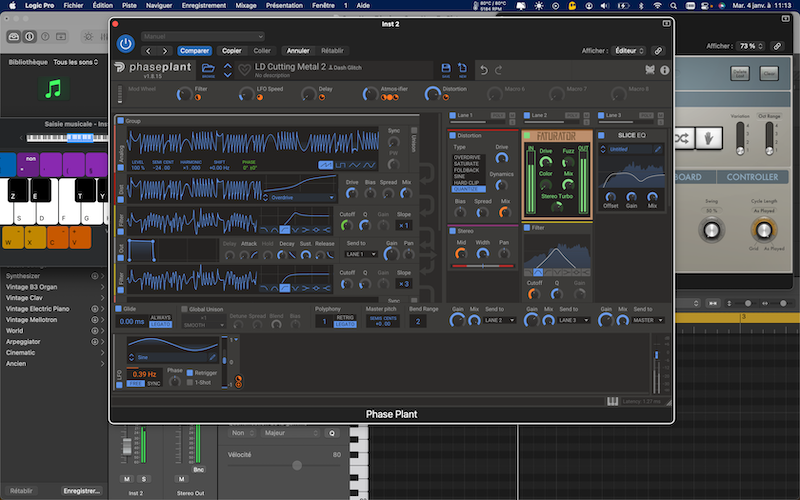Viewport: 800px width, 500px height.
Task: Toggle the Slice EQ enable square
Action: (x=601, y=135)
